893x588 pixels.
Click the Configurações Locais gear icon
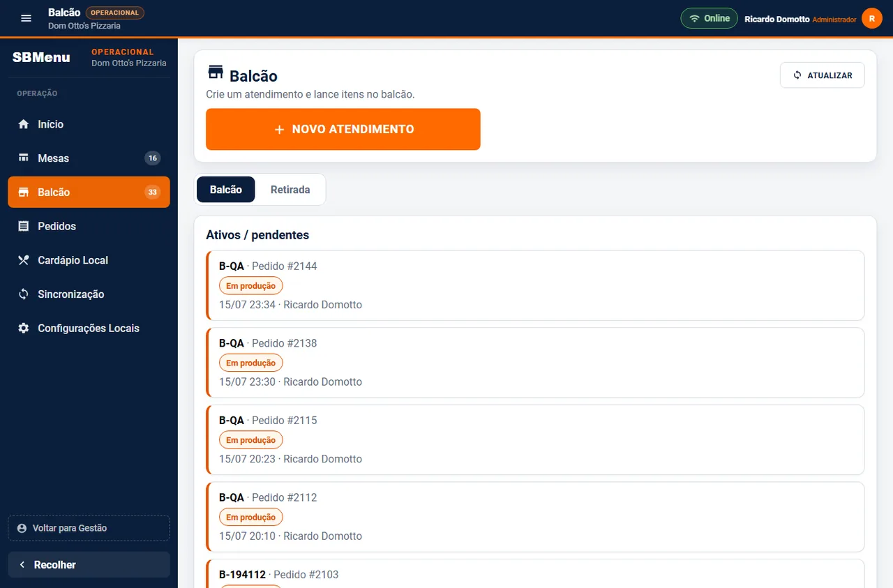(24, 329)
